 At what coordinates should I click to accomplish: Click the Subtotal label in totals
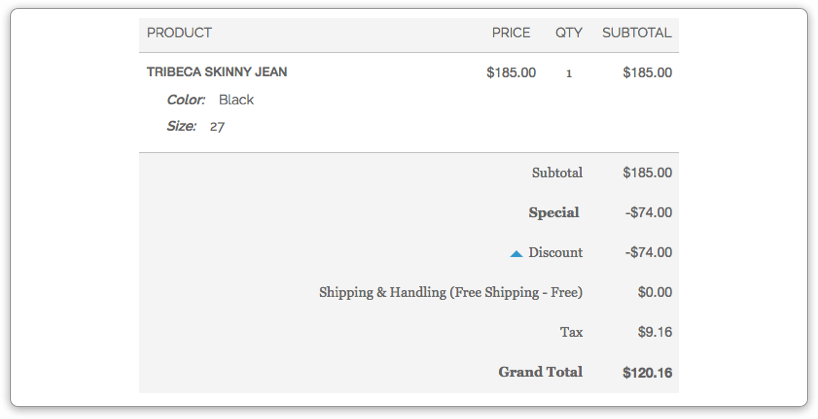(x=557, y=173)
